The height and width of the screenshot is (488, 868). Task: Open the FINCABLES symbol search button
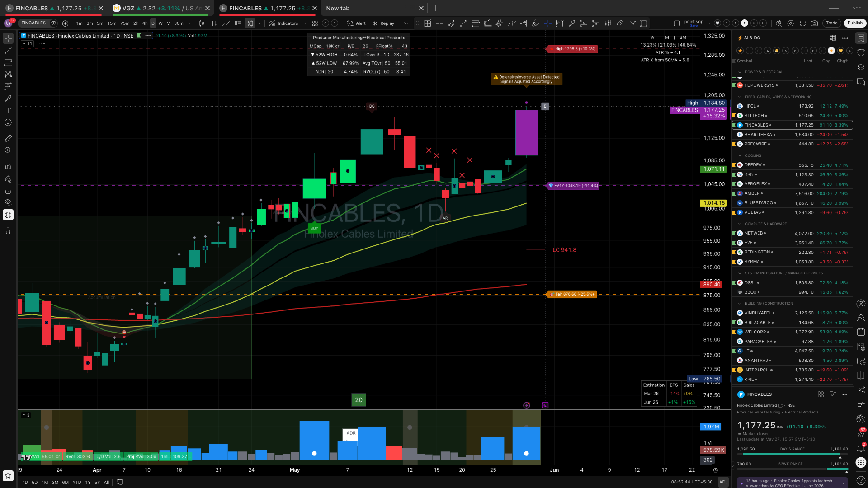click(38, 23)
